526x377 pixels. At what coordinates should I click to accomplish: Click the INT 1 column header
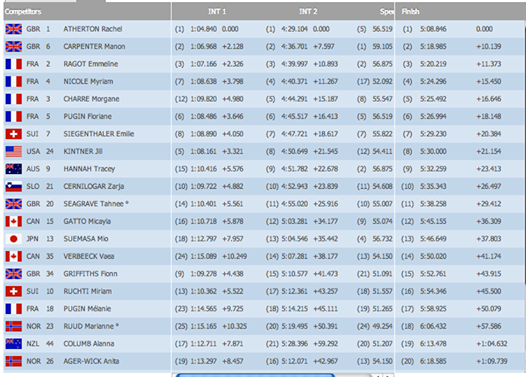[217, 12]
